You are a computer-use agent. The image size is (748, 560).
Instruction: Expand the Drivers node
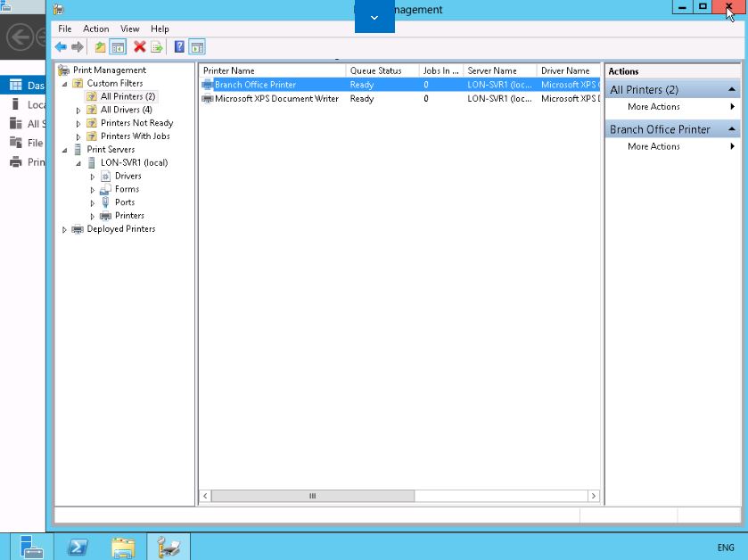point(93,177)
